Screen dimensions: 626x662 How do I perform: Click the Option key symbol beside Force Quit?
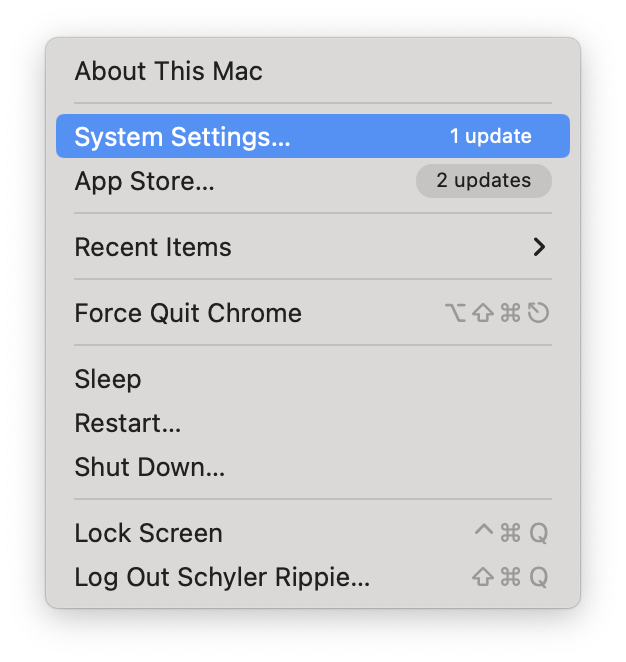click(x=456, y=314)
